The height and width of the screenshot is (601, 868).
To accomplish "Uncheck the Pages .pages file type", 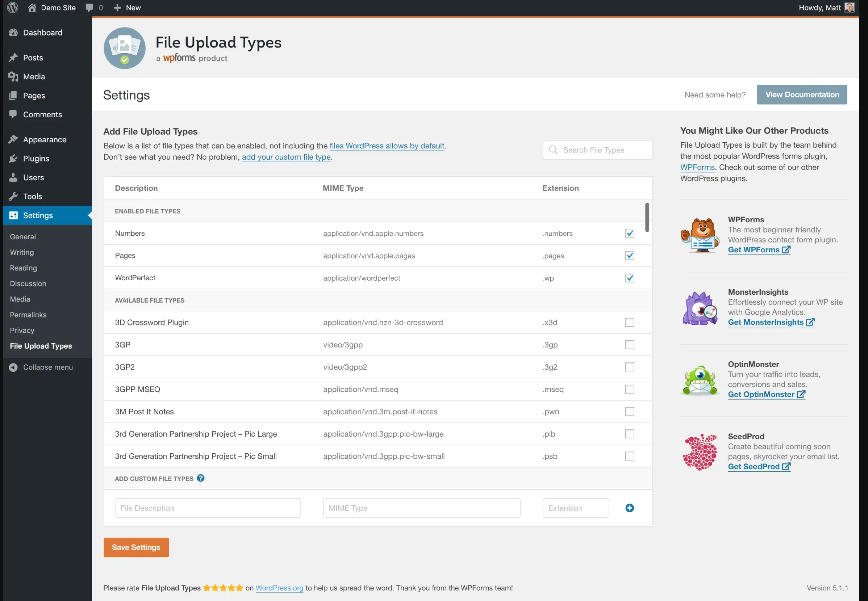I will (630, 255).
